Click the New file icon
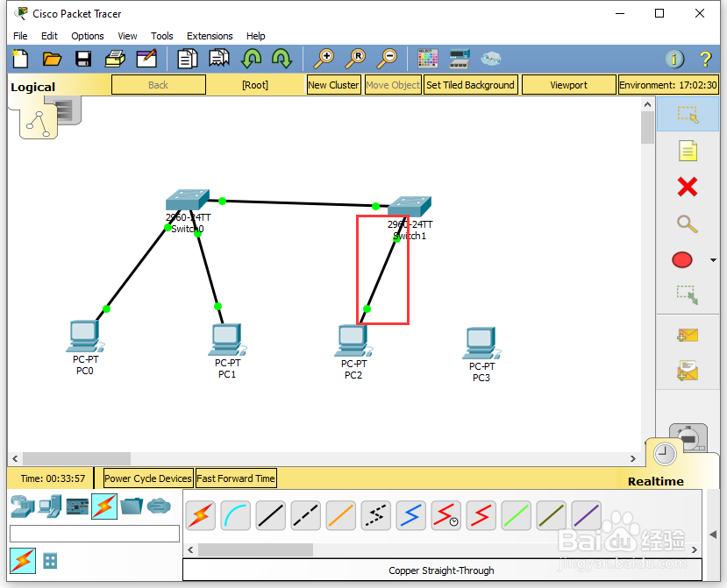727x588 pixels. [20, 59]
